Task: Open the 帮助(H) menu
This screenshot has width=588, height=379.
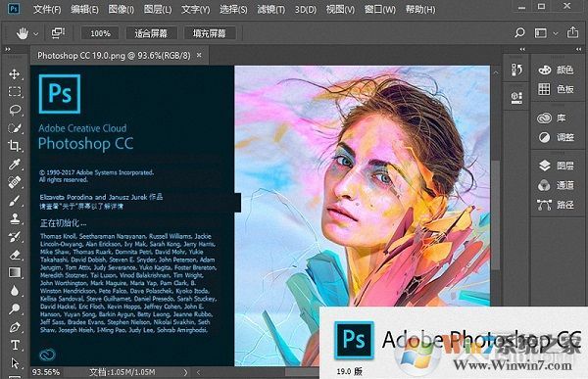Action: (x=420, y=9)
